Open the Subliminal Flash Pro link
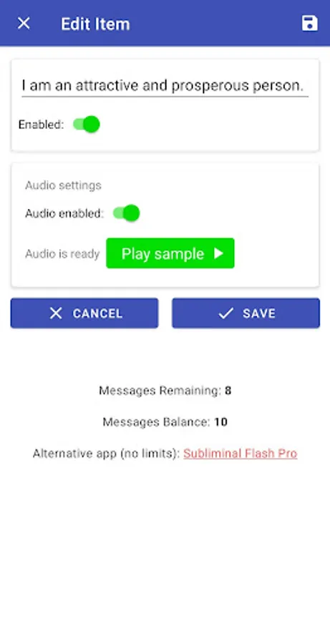 (x=240, y=454)
